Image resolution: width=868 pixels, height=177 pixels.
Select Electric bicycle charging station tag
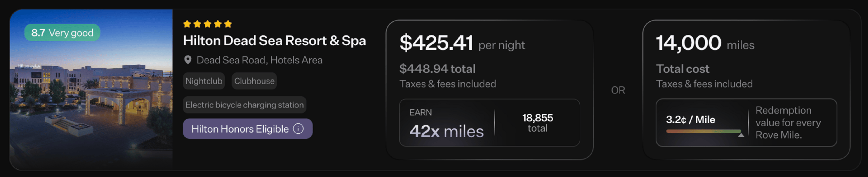[245, 105]
